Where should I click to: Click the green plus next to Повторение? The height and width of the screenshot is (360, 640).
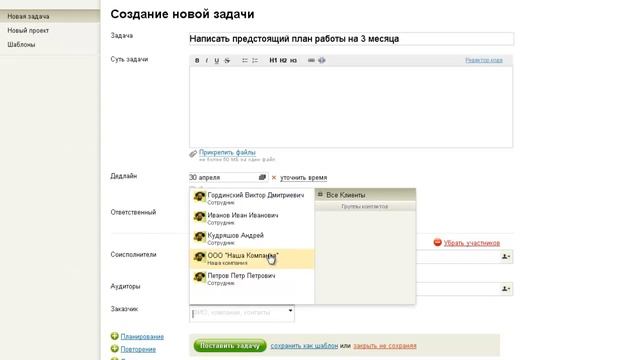click(x=114, y=349)
